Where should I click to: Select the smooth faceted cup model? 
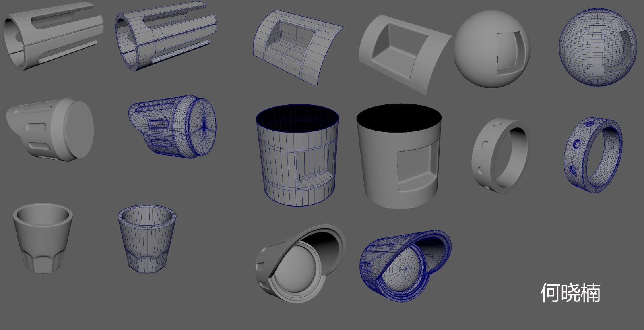click(43, 238)
